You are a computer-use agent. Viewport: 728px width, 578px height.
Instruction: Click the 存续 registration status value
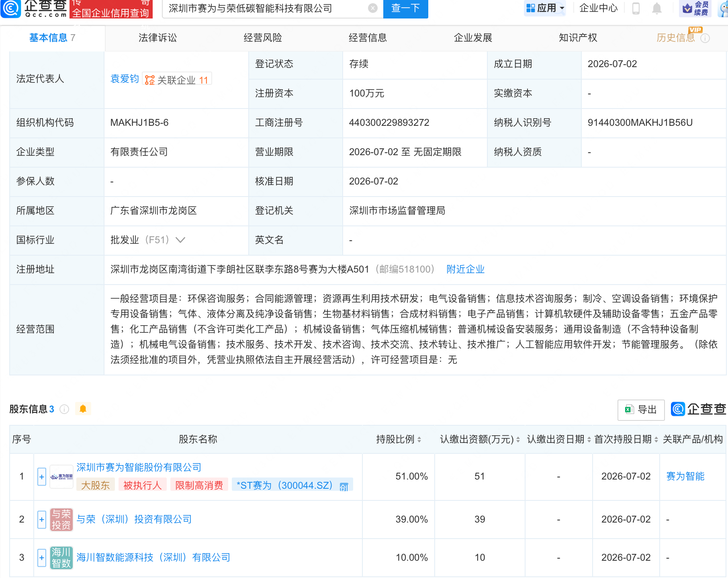pyautogui.click(x=359, y=64)
